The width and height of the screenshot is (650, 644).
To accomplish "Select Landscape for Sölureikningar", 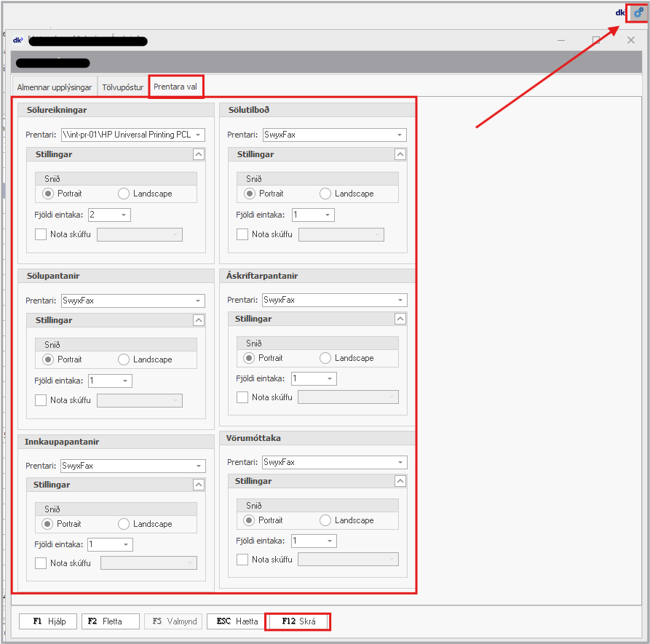I will [x=124, y=194].
